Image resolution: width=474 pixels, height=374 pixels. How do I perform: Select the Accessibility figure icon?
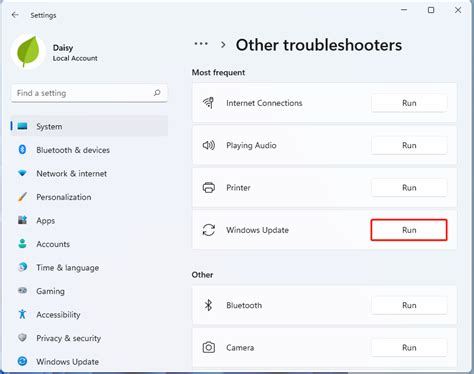pyautogui.click(x=22, y=314)
